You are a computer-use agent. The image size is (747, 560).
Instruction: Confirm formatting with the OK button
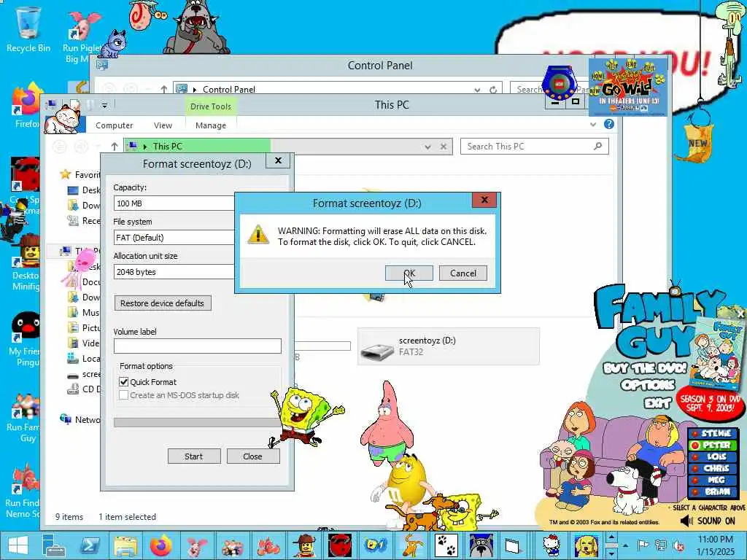pyautogui.click(x=409, y=273)
